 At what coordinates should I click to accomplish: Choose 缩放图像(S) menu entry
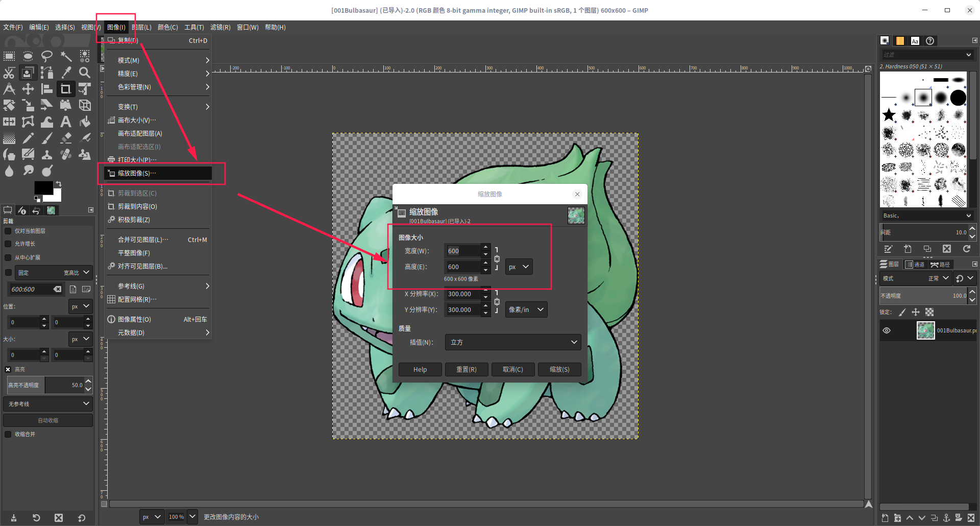tap(158, 173)
